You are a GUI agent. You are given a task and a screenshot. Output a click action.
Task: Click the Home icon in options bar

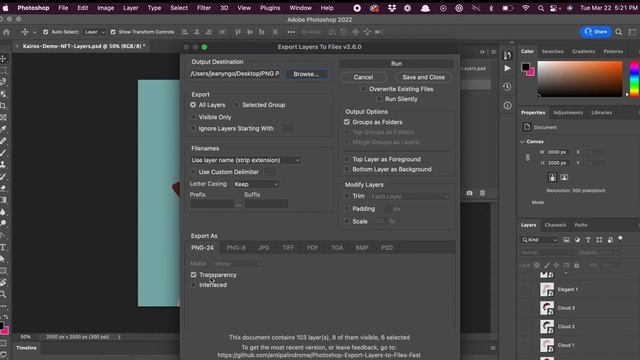[x=6, y=32]
